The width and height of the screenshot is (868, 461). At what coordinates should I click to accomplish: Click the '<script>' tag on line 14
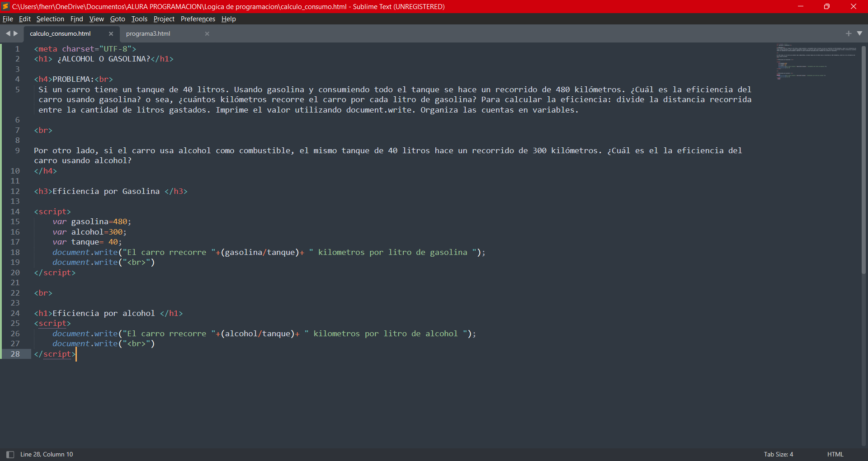point(52,212)
